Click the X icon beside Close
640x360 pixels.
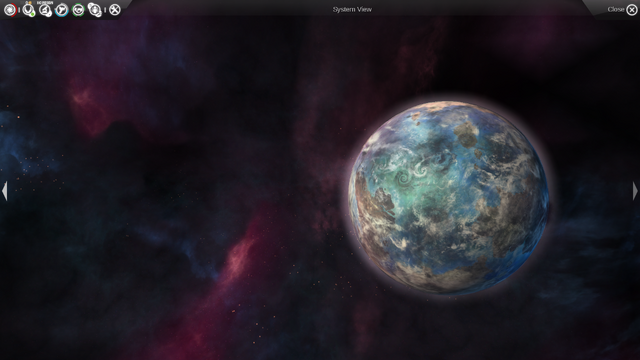[x=631, y=10]
